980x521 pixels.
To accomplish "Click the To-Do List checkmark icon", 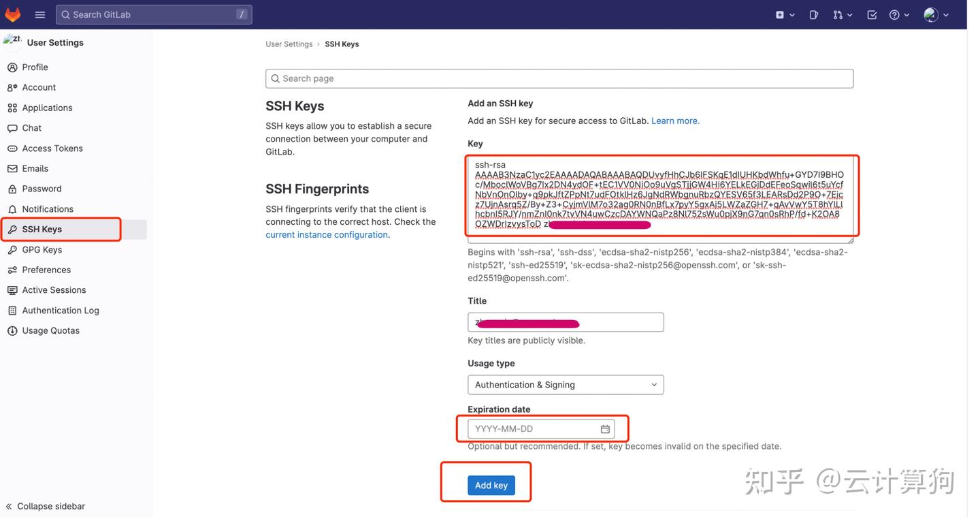I will 872,14.
